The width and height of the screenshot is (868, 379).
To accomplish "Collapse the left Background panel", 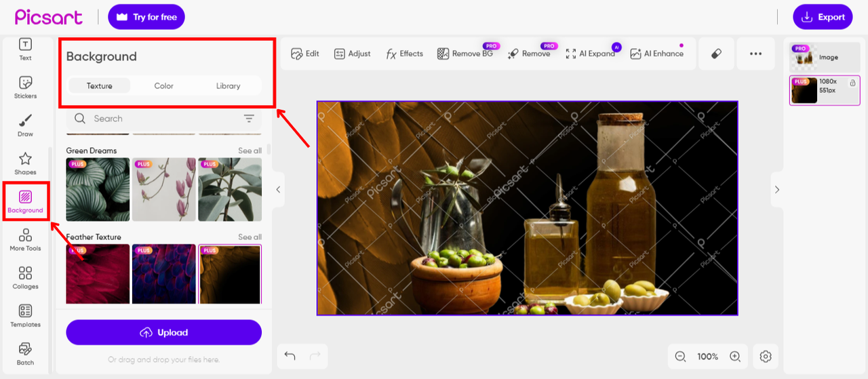I will click(x=278, y=190).
